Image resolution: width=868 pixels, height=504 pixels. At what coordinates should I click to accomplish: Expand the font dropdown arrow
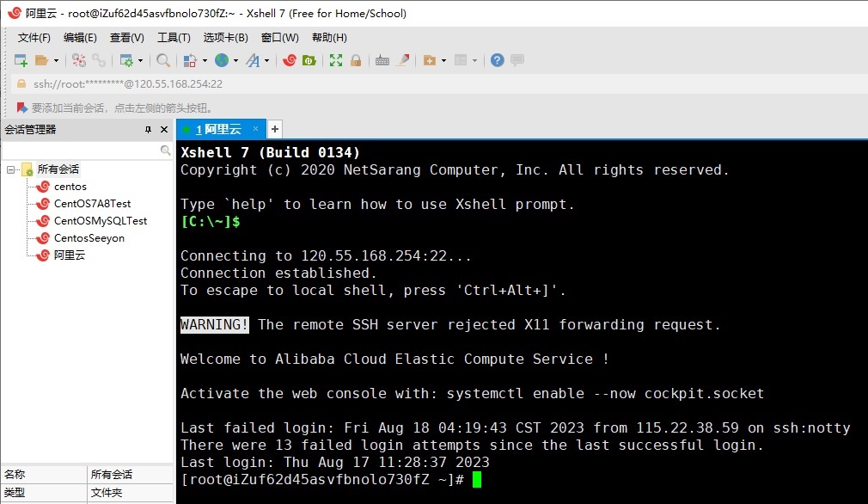pos(266,60)
